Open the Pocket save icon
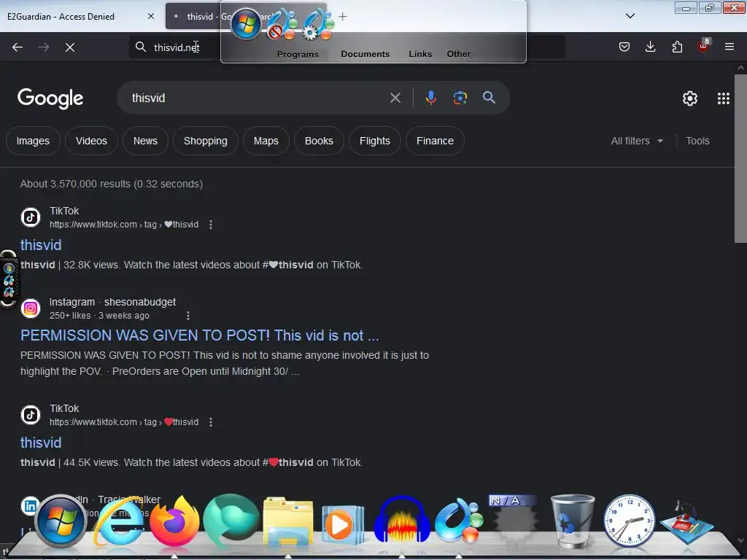The width and height of the screenshot is (747, 560). 624,47
